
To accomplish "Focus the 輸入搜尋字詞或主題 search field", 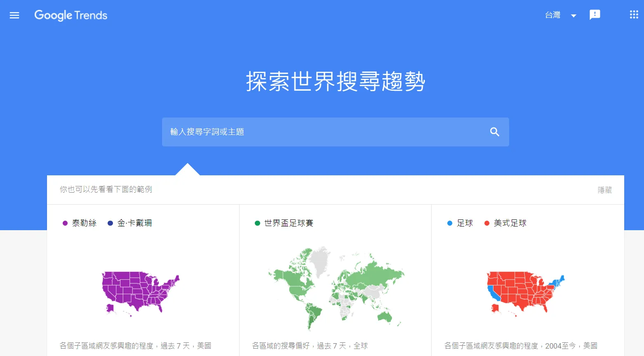I will [x=322, y=132].
